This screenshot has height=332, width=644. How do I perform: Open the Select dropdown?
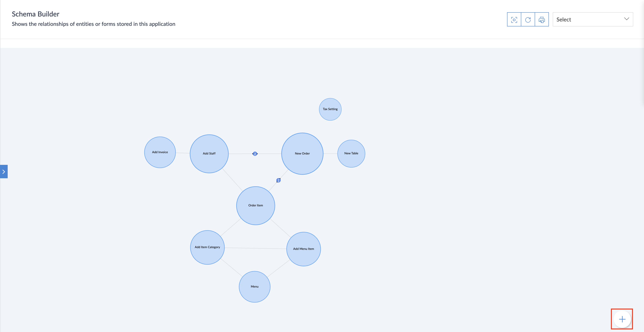587,20
